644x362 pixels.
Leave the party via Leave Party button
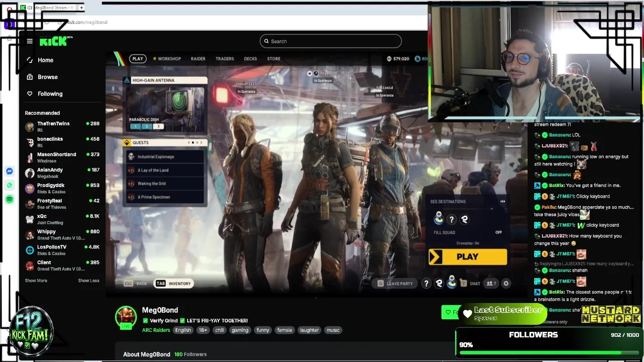click(x=395, y=284)
